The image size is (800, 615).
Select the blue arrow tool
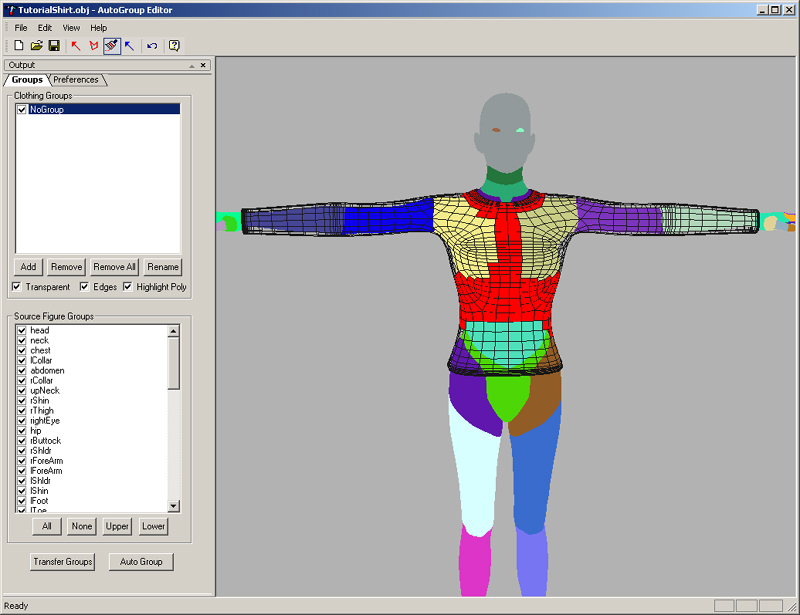130,45
